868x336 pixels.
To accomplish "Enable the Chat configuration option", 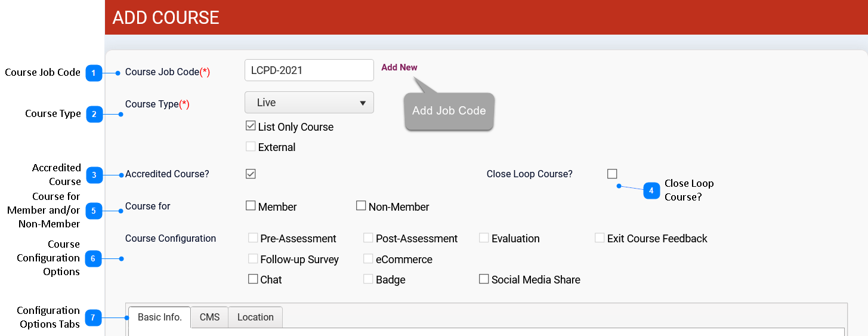I will [253, 279].
